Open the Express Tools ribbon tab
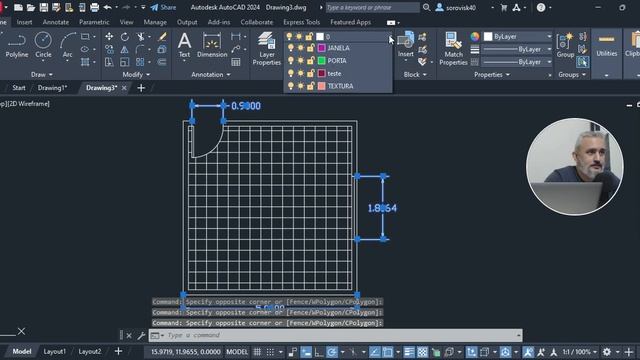 pyautogui.click(x=302, y=22)
